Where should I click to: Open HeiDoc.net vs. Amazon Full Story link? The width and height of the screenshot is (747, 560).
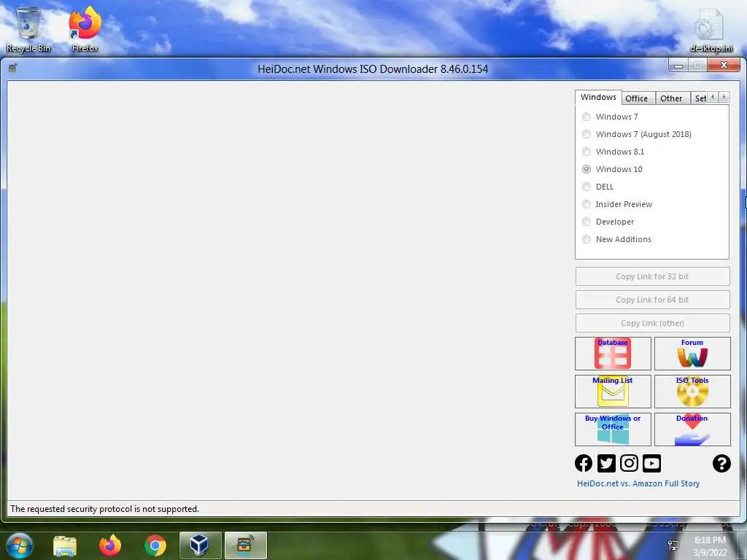pos(638,483)
